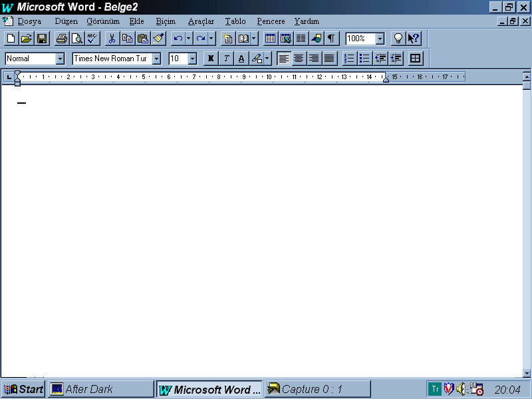Screen dimensions: 532x399
Task: Apply numbered list formatting
Action: click(x=350, y=59)
